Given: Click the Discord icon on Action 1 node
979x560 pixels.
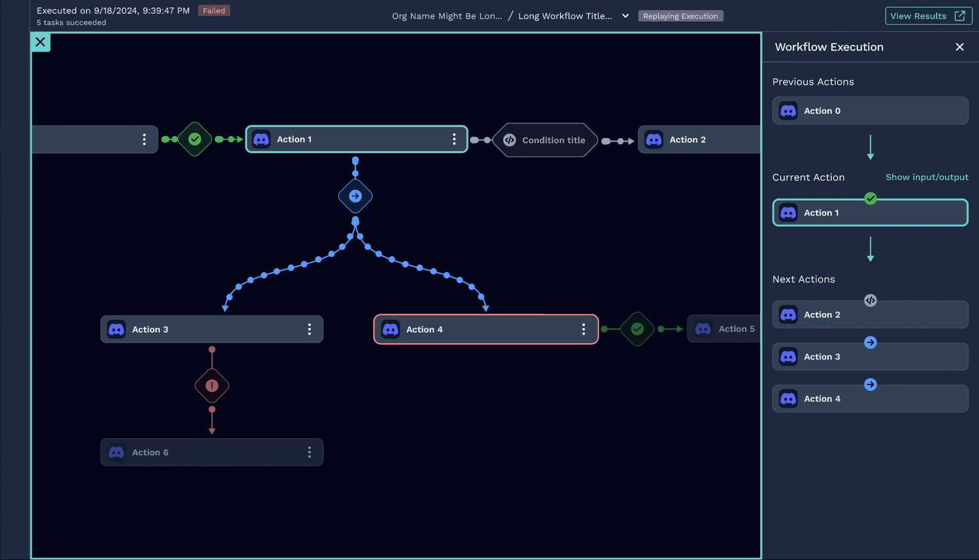Looking at the screenshot, I should point(262,139).
